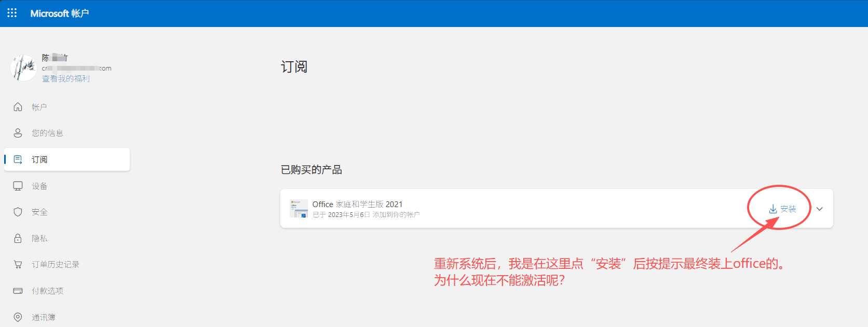Screen dimensions: 868x327
Task: Click the monitor icon for 设备
Action: (x=18, y=186)
